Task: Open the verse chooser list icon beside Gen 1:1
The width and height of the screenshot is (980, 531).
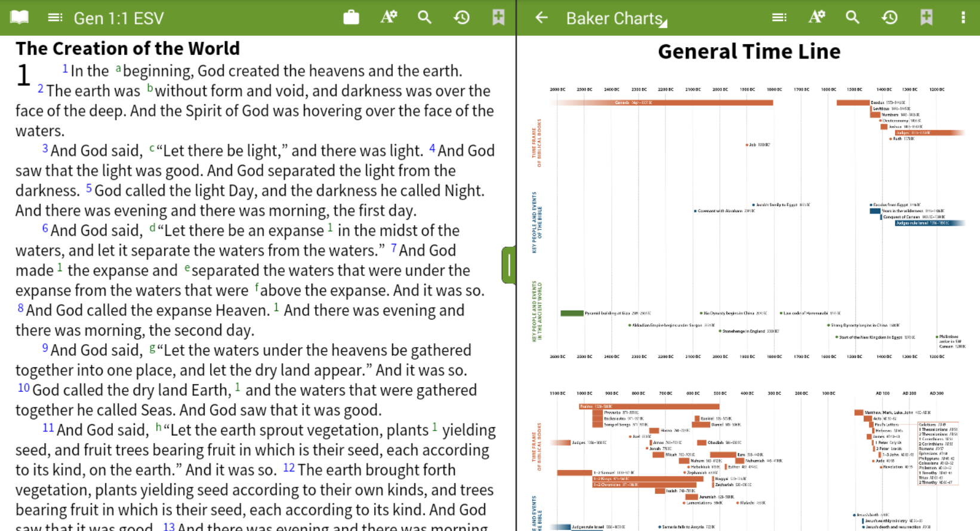Action: 55,17
